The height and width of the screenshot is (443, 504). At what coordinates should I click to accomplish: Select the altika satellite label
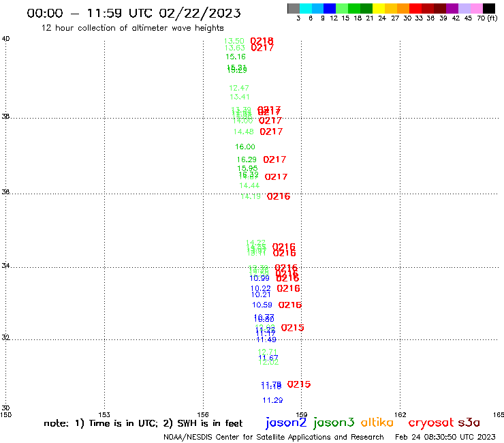[x=377, y=423]
